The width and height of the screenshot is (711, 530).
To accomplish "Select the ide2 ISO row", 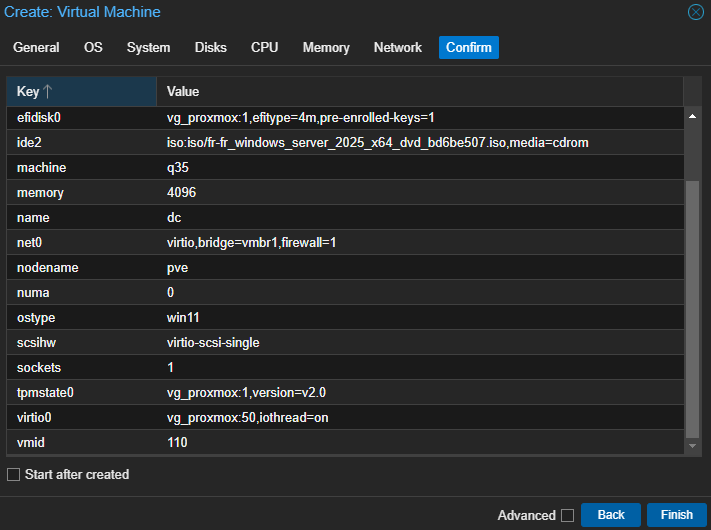I will point(345,143).
